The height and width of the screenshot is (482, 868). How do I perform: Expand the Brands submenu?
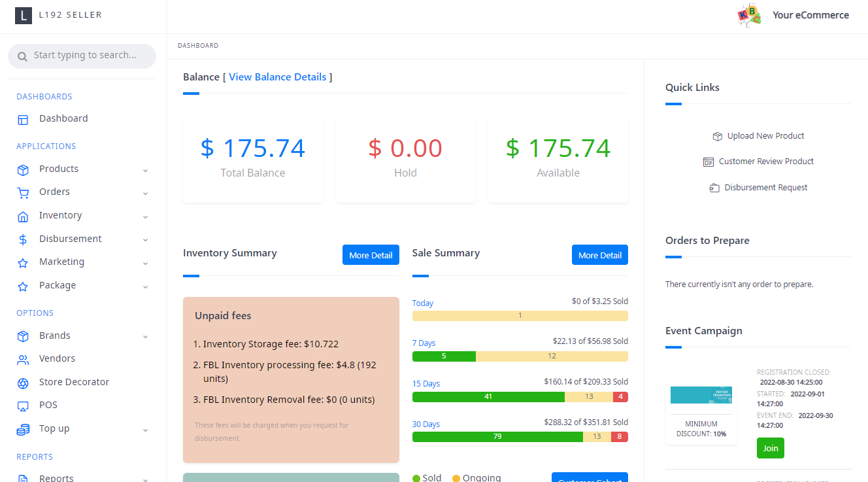point(145,337)
